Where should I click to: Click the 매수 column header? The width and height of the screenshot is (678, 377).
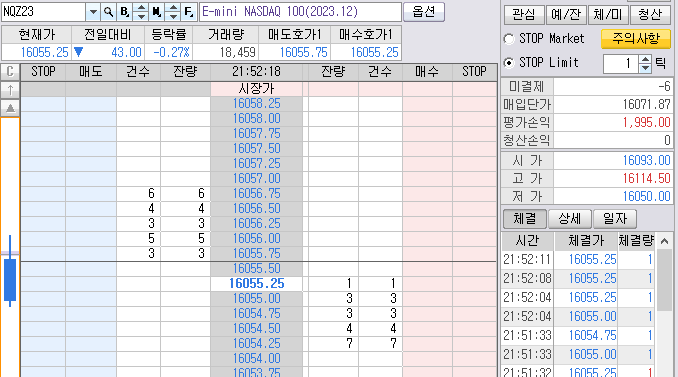coord(427,71)
